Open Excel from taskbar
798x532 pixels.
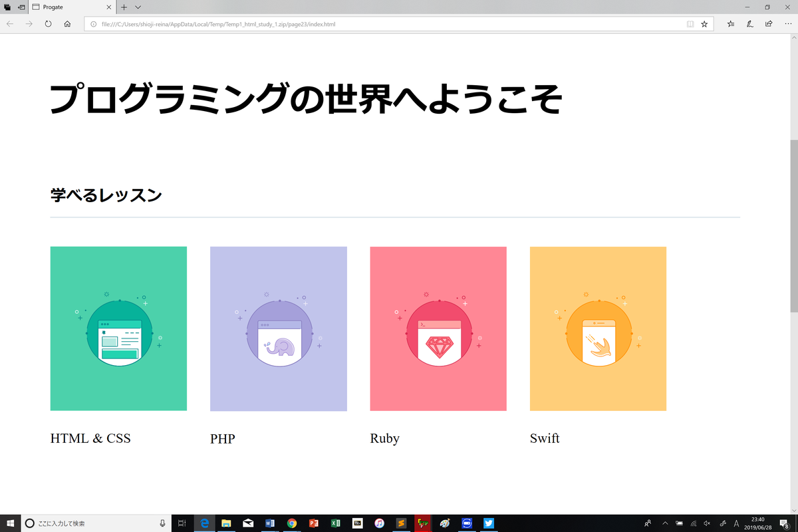point(335,523)
